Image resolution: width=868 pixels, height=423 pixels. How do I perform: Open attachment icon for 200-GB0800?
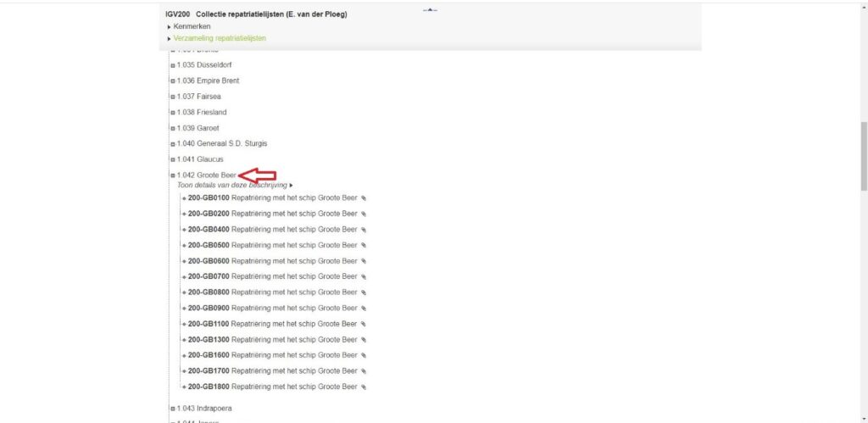(364, 292)
